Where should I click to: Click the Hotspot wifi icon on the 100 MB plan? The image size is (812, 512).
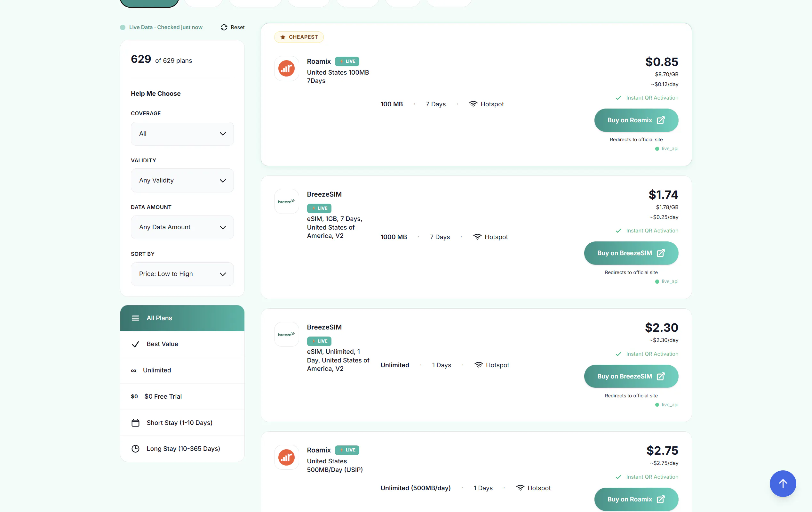point(473,104)
